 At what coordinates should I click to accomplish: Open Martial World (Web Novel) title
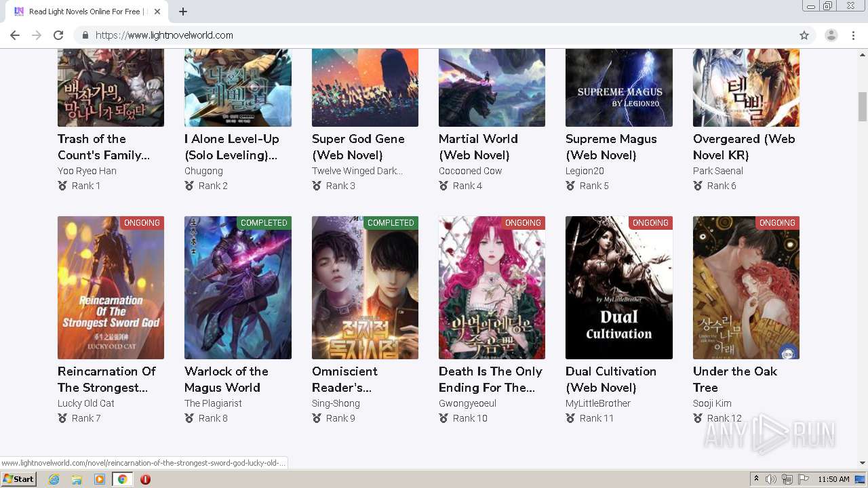[478, 147]
